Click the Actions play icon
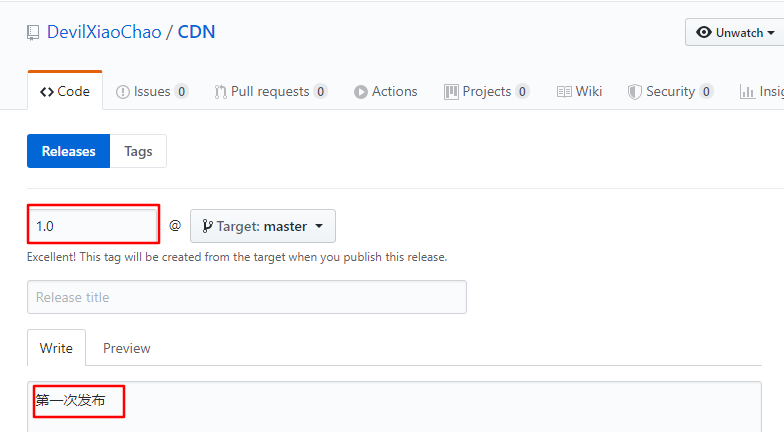784x432 pixels. coord(360,92)
